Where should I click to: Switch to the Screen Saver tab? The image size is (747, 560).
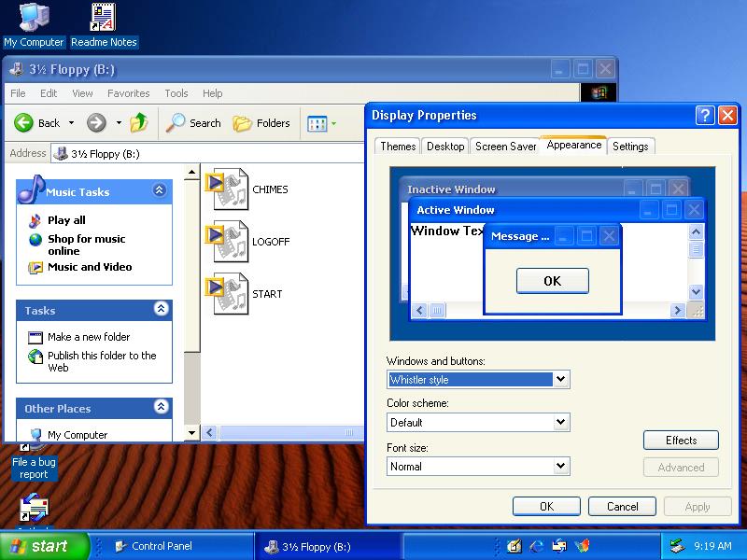[505, 147]
